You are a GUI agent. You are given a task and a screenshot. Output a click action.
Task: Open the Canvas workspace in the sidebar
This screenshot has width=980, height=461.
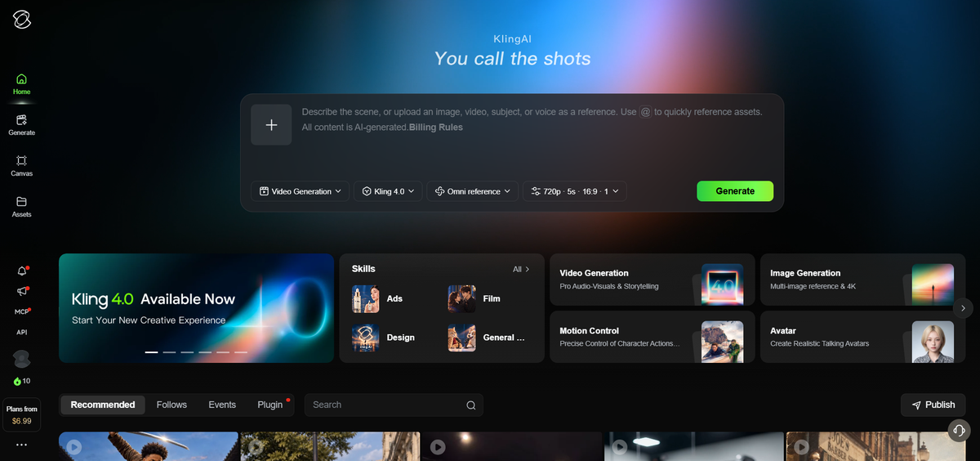pyautogui.click(x=21, y=166)
